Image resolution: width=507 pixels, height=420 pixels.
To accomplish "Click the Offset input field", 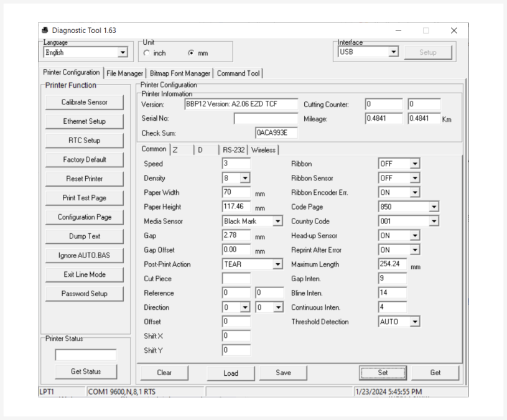I will [236, 322].
